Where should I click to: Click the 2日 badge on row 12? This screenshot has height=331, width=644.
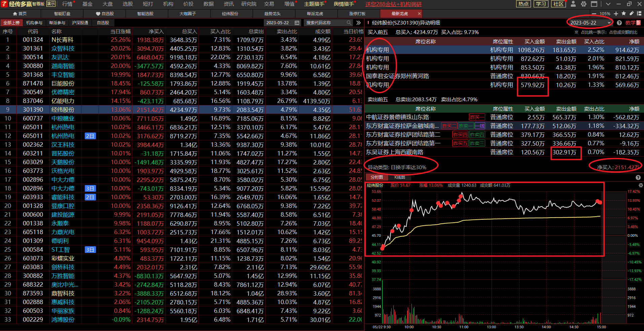click(x=90, y=136)
